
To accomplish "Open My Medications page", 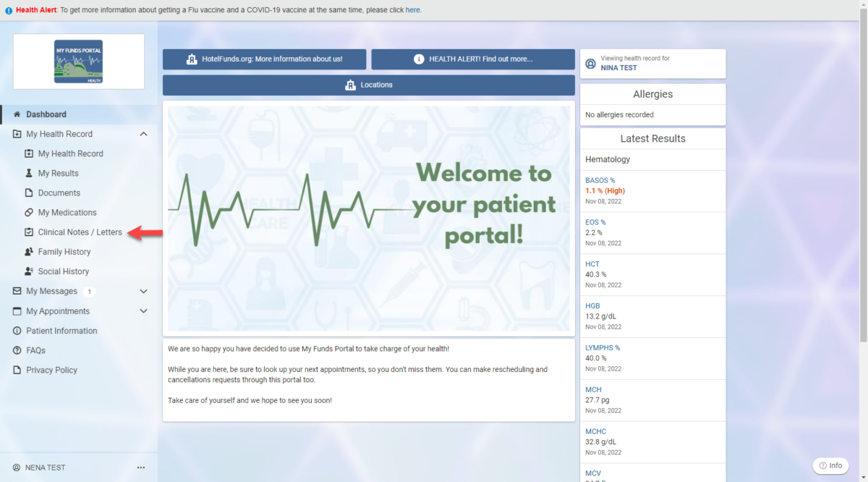I will pyautogui.click(x=67, y=212).
